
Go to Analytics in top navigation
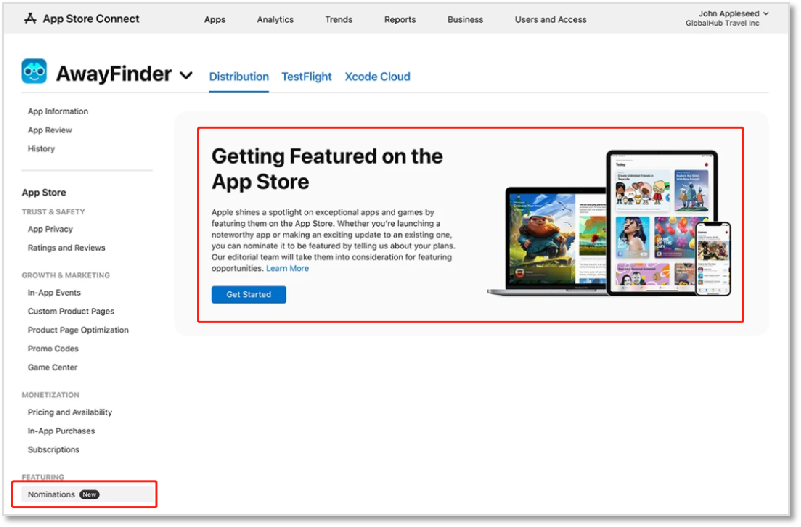[275, 19]
